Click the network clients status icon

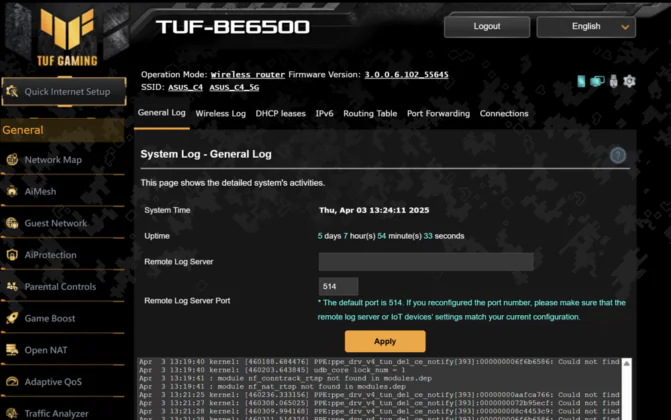(x=597, y=81)
